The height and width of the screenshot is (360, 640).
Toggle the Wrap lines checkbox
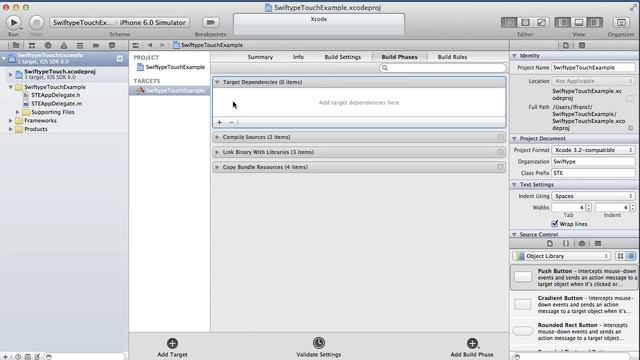point(555,224)
